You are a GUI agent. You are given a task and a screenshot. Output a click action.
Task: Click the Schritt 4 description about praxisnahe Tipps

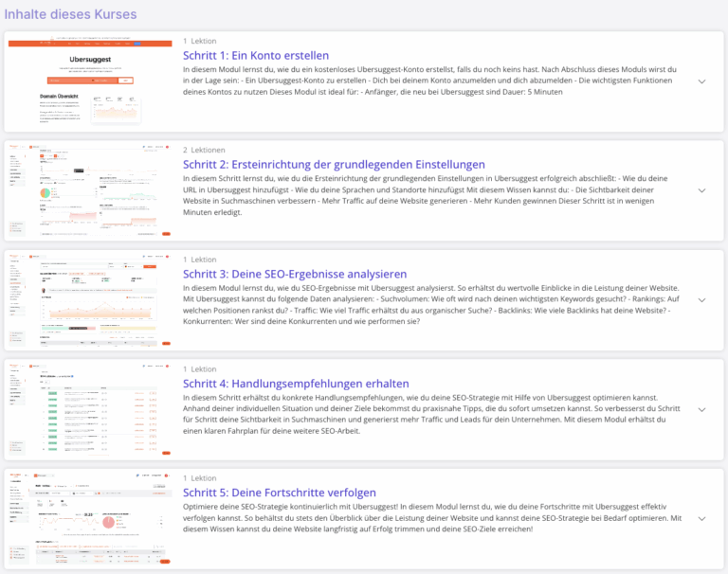pos(432,414)
